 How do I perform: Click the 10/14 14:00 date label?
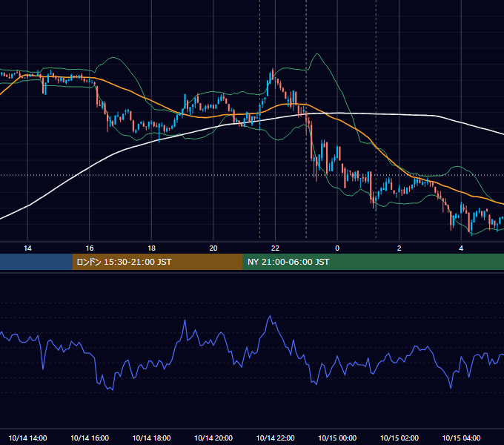click(x=27, y=438)
